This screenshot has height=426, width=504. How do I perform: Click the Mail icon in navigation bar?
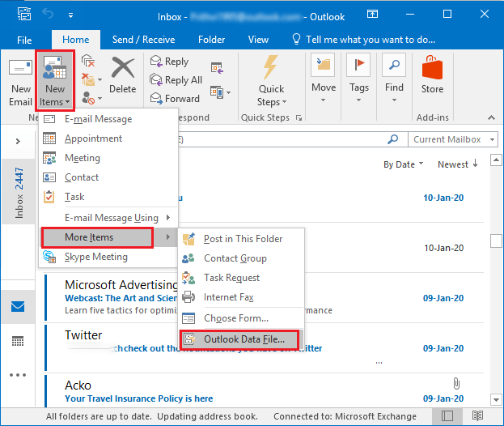coord(18,307)
